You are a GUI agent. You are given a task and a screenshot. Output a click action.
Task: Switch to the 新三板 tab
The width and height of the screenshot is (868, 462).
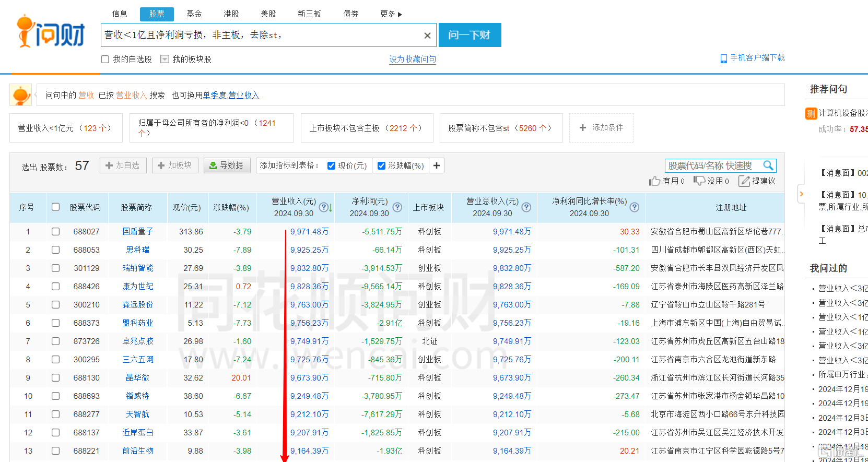309,14
